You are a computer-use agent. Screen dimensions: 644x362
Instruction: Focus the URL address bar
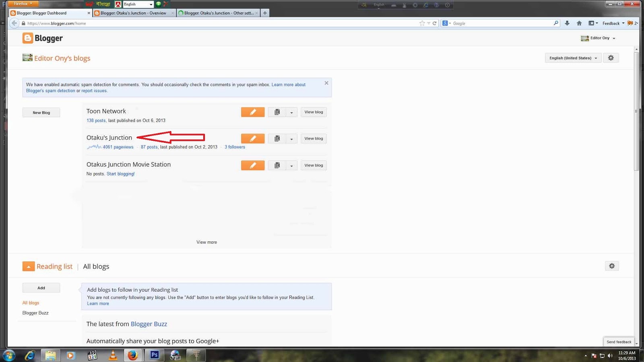[x=221, y=23]
